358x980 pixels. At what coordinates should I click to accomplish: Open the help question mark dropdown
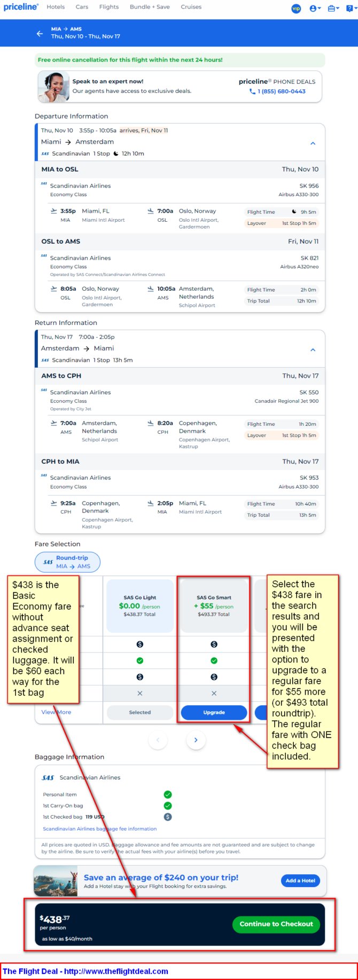(x=351, y=8)
